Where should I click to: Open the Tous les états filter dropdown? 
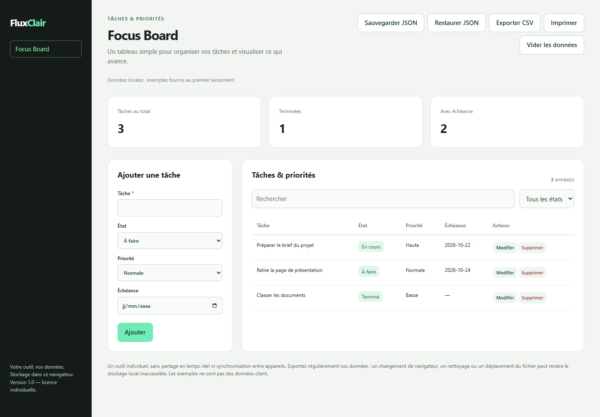click(546, 199)
